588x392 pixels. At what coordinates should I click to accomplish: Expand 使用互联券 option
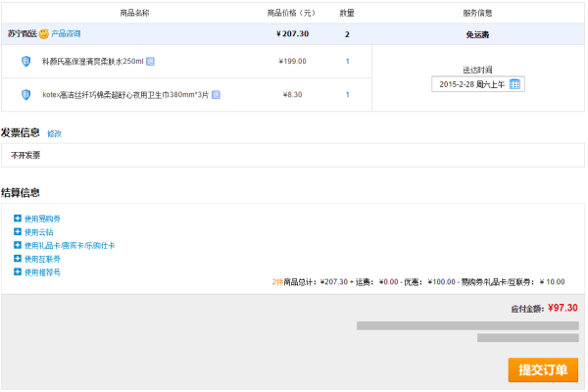tap(42, 259)
